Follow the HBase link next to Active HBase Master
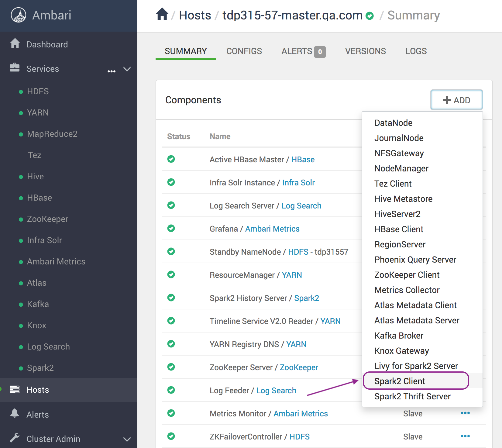The image size is (502, 448). tap(303, 160)
